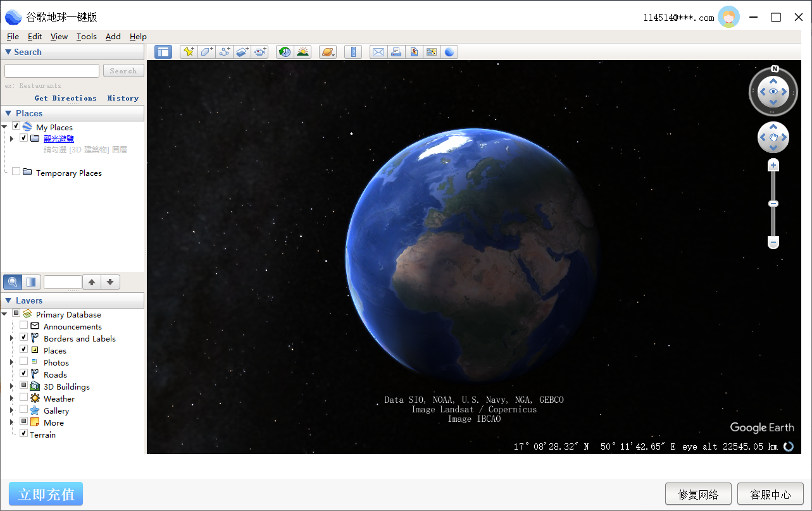Click the zoom slider handle
This screenshot has height=511, width=812.
tap(773, 204)
